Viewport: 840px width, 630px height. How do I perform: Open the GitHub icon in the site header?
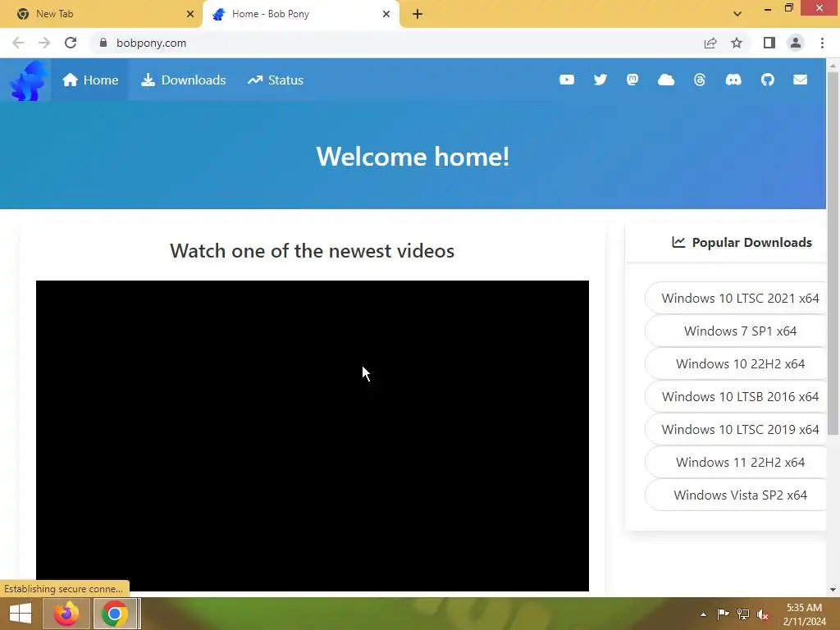pyautogui.click(x=768, y=80)
